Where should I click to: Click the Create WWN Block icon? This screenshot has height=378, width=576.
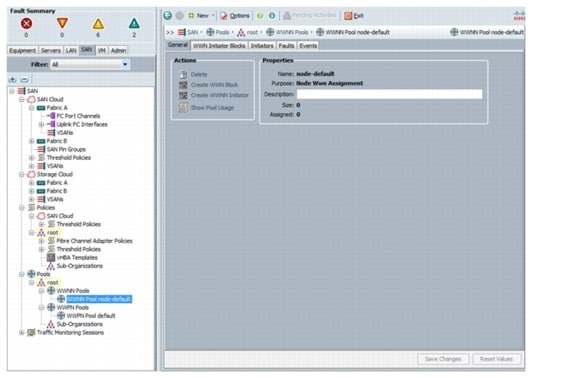coord(183,85)
